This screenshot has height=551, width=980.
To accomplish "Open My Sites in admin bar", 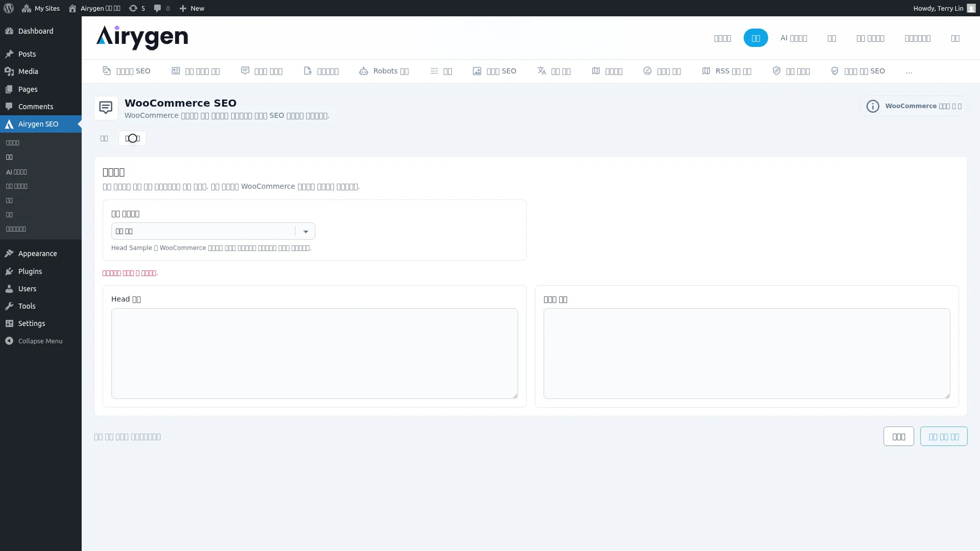I will tap(41, 8).
